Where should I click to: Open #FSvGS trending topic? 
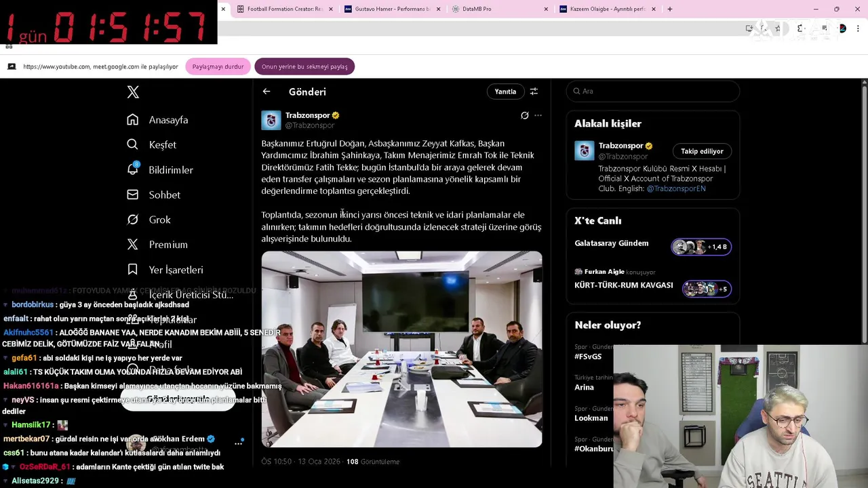(588, 357)
